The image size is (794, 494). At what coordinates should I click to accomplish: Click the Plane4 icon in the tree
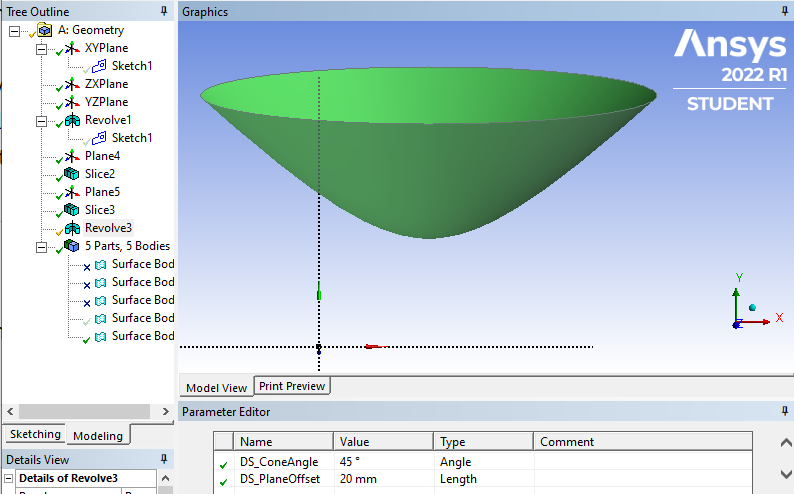(71, 156)
